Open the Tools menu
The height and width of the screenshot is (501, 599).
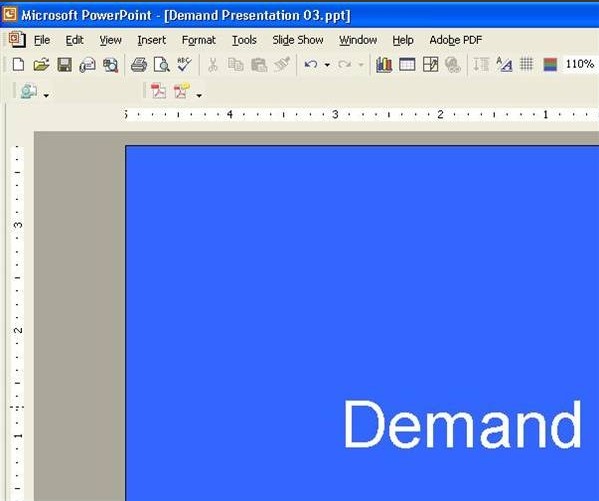point(244,40)
